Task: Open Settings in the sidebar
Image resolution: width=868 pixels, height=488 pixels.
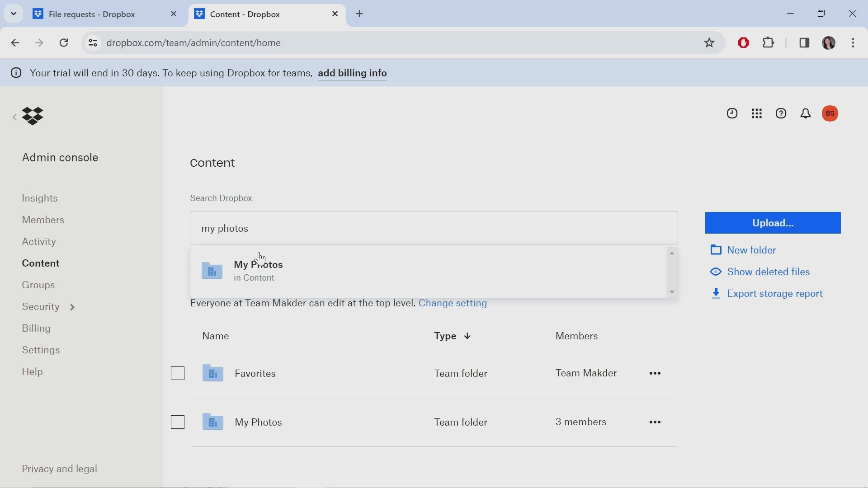Action: pyautogui.click(x=41, y=350)
